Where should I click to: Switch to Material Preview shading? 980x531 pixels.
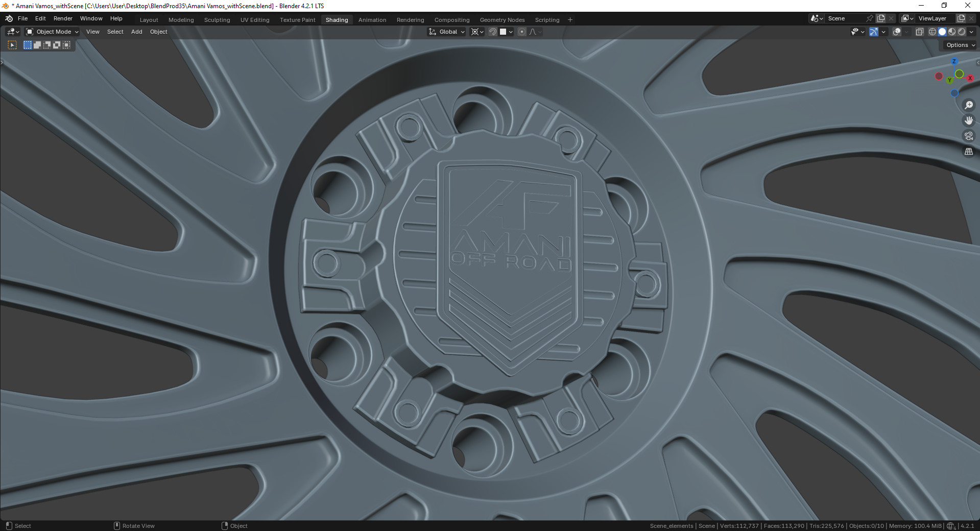point(952,32)
